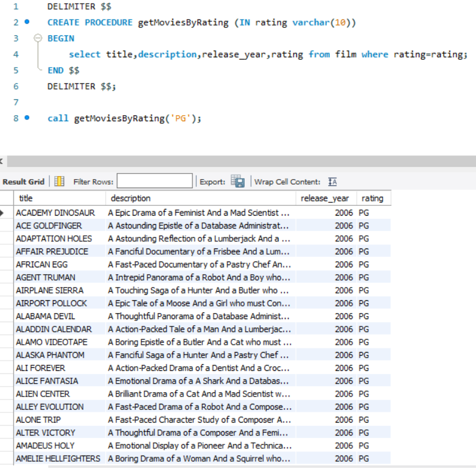Select the AIRPLANE SIERRA title cell
Image resolution: width=476 pixels, height=469 pixels.
(60, 291)
